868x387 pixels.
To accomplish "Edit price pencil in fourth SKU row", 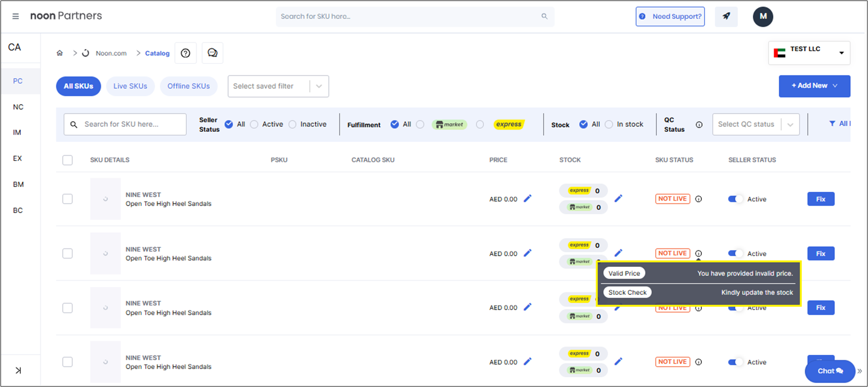I will [x=528, y=361].
